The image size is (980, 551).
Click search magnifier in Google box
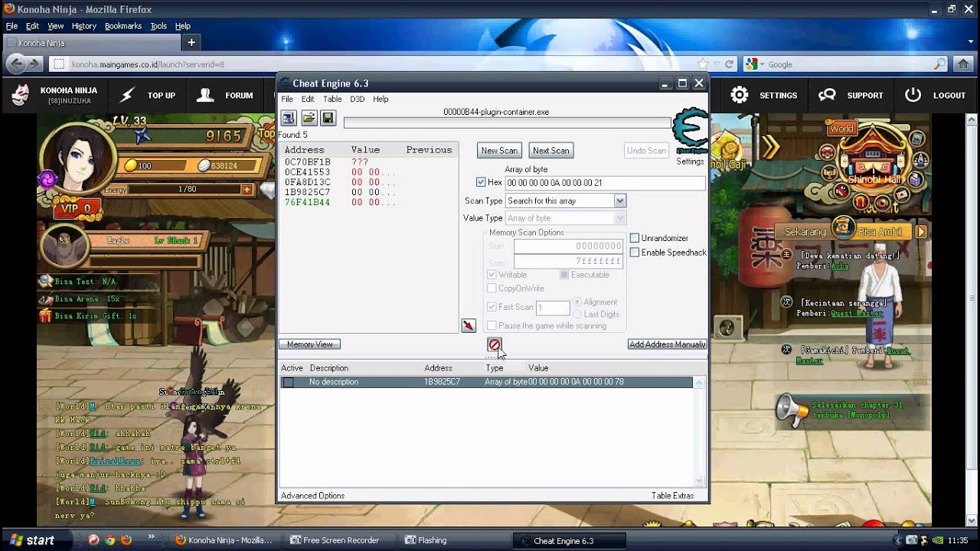[x=939, y=64]
